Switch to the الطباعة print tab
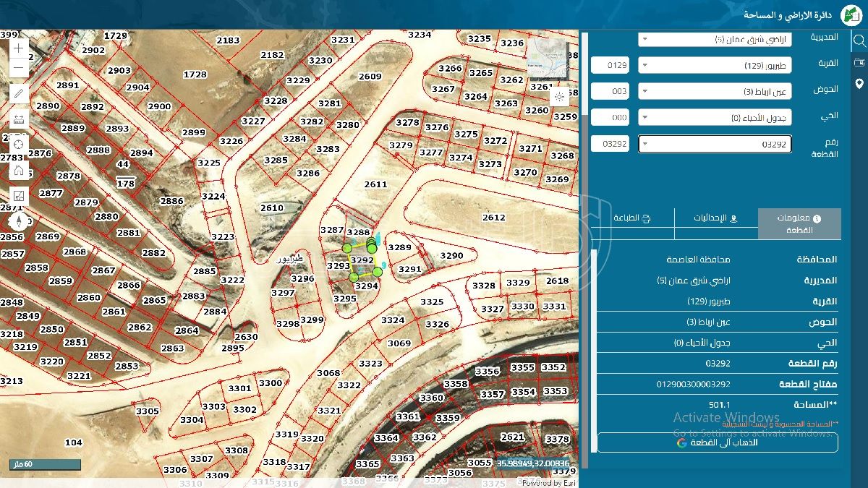The image size is (868, 488). point(632,218)
